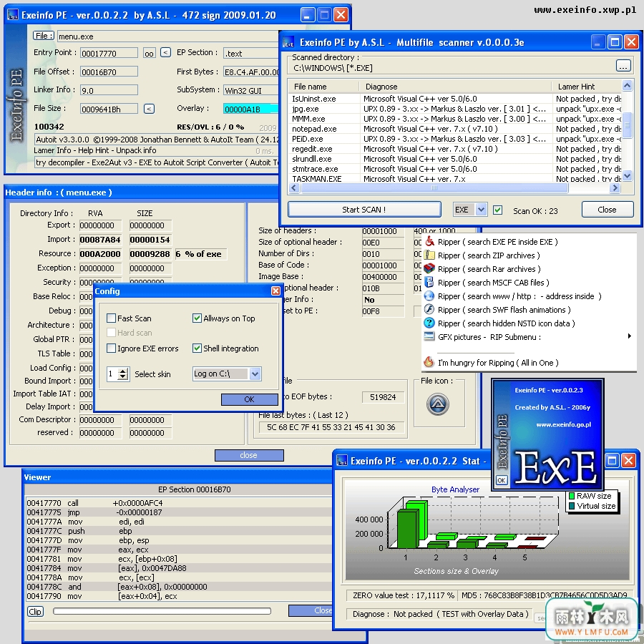Click the cyan Overlay value field
Image resolution: width=644 pixels, height=644 pixels.
(x=250, y=109)
